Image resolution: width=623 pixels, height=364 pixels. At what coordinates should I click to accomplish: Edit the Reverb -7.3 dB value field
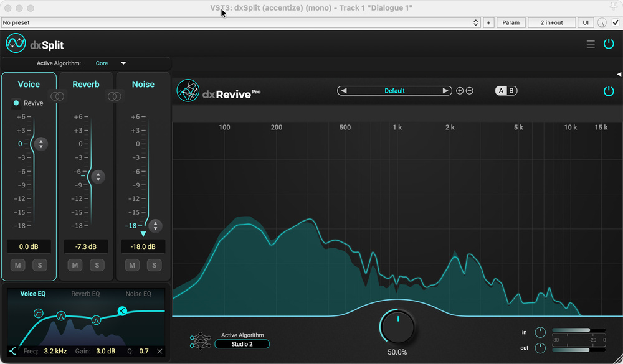pos(86,246)
